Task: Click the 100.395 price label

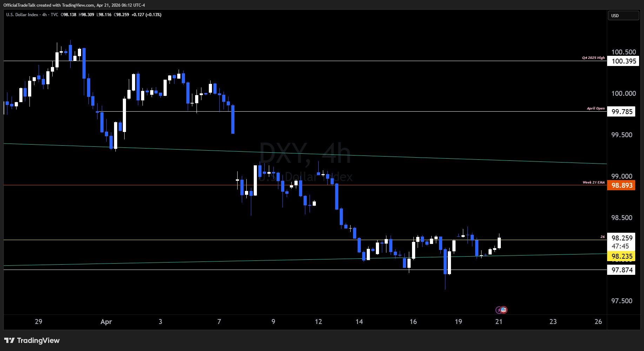Action: [x=624, y=61]
